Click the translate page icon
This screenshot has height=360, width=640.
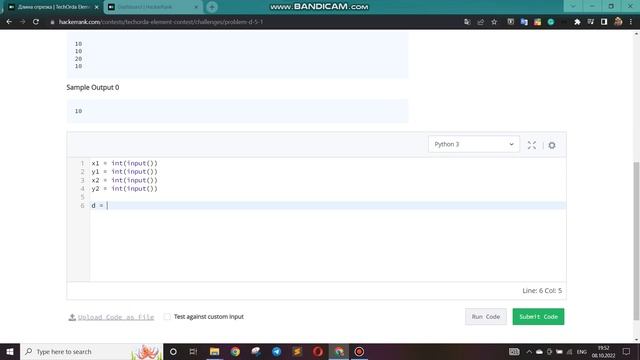pyautogui.click(x=467, y=22)
